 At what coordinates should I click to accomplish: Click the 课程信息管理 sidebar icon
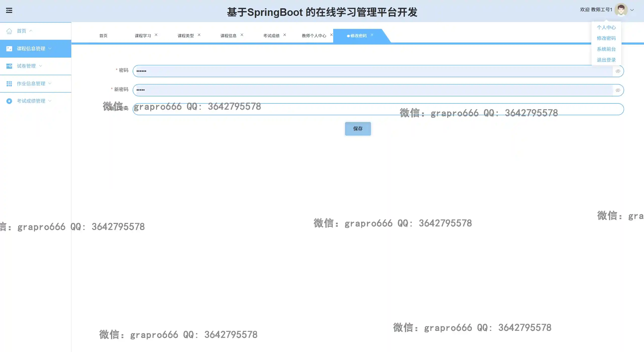9,49
